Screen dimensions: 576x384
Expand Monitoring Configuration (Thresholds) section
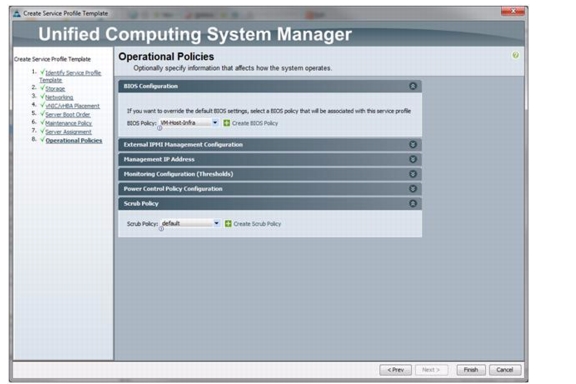(x=413, y=174)
